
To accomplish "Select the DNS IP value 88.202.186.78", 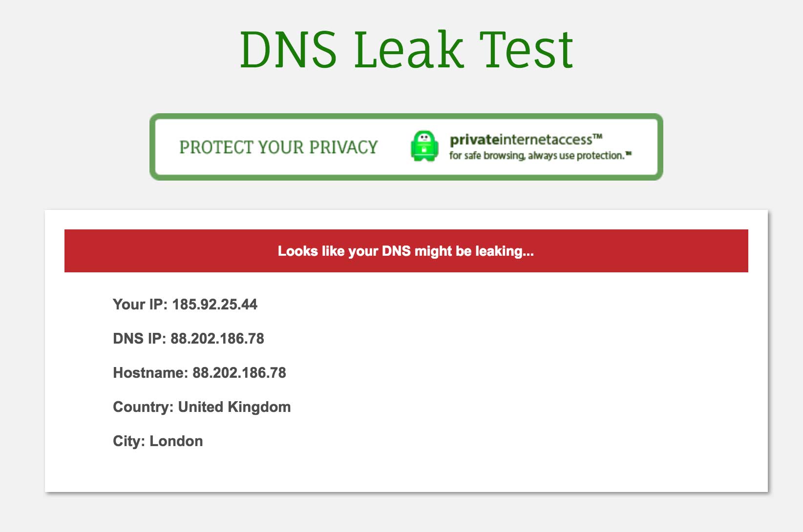I will click(x=217, y=338).
